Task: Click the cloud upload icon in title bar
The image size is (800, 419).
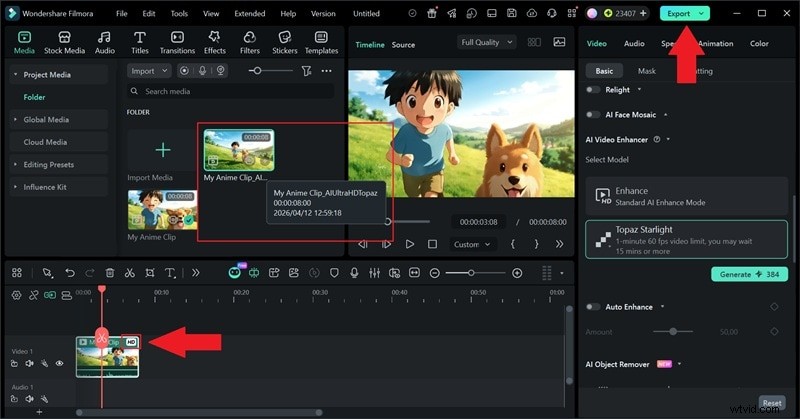Action: click(532, 14)
